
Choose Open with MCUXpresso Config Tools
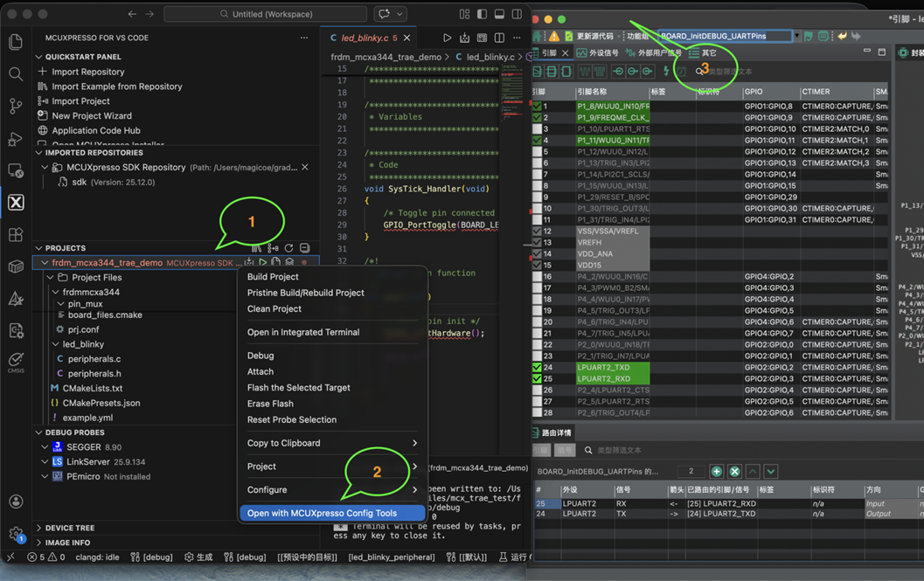(x=332, y=513)
